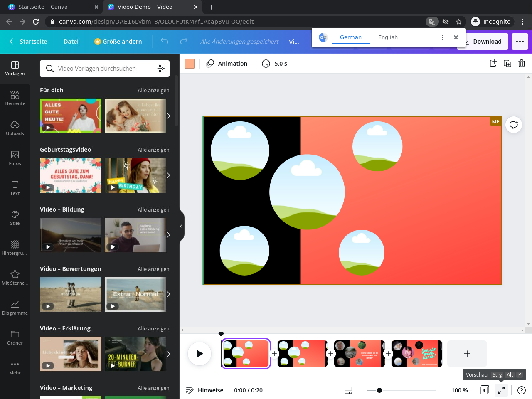
Task: Open the 20-Minuten Fat-Burner template
Action: [135, 354]
